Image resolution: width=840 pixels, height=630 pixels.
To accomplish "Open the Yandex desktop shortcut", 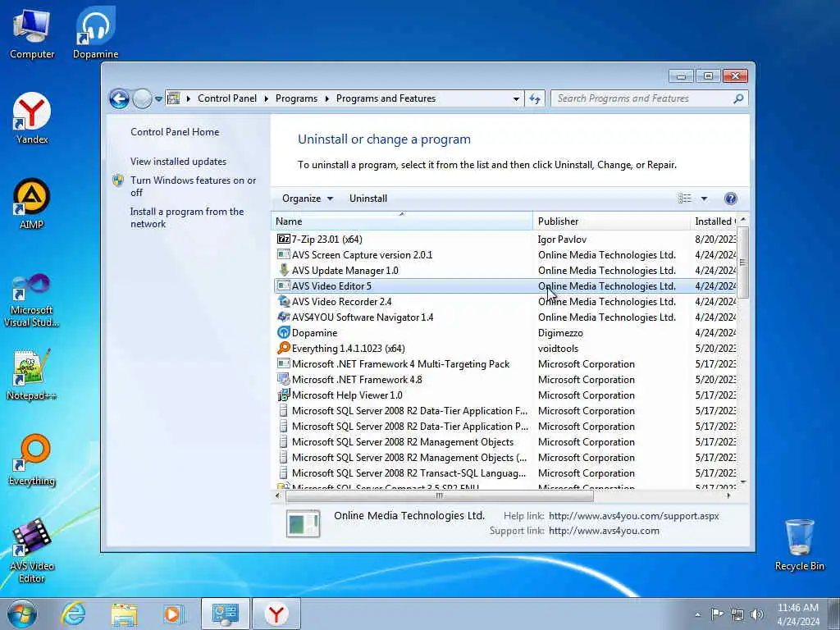I will tap(32, 119).
